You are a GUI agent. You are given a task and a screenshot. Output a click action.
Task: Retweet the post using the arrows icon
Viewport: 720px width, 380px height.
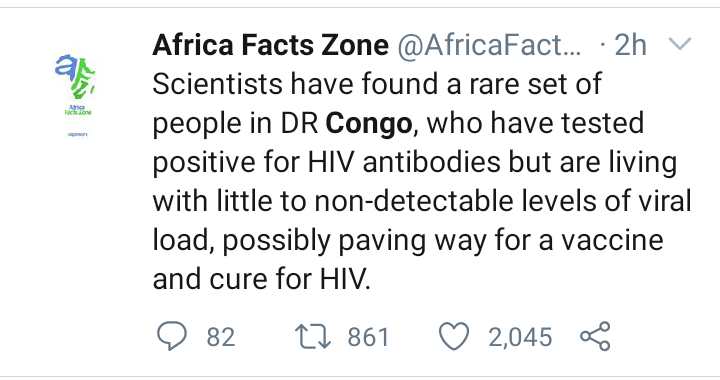point(313,336)
